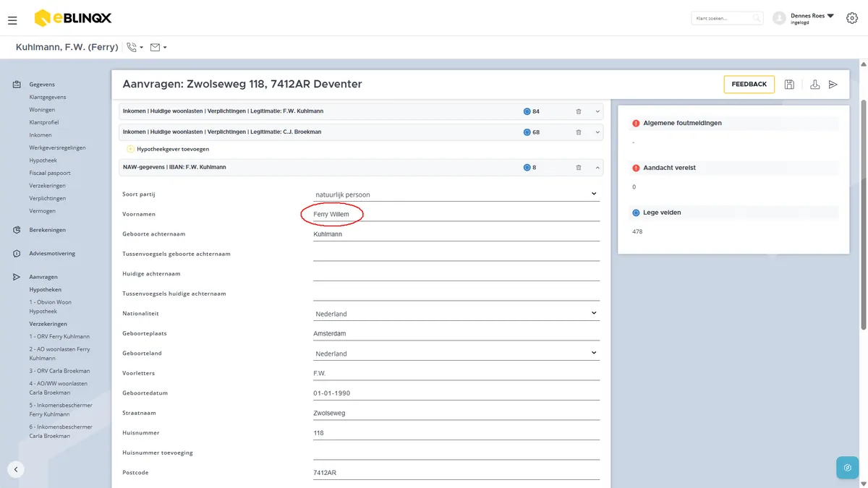This screenshot has width=868, height=488.
Task: Open 3 - ORV Carla Broekman request
Action: click(59, 371)
